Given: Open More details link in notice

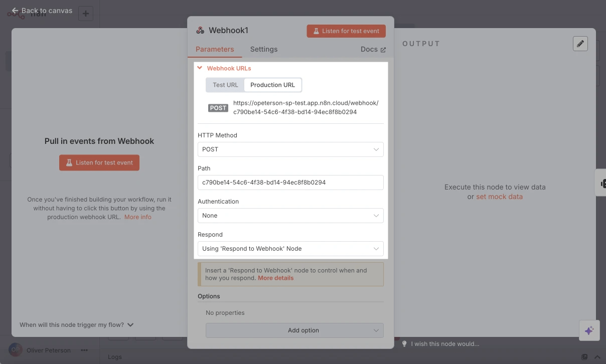Looking at the screenshot, I should 275,278.
